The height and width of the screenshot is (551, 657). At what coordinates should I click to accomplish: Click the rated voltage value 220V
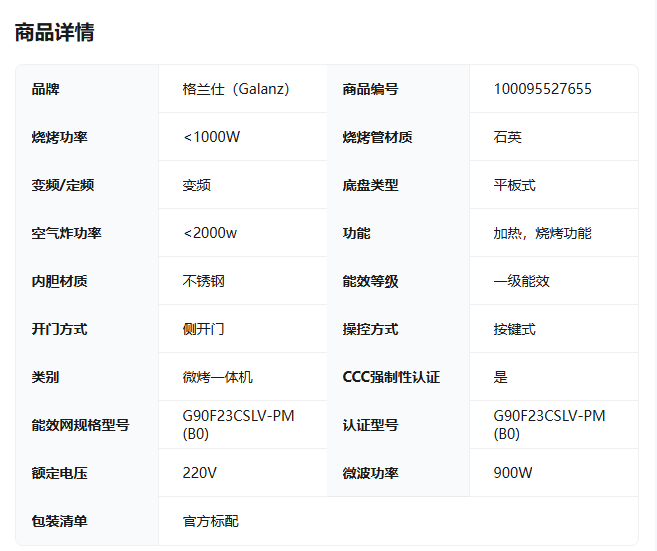(200, 473)
